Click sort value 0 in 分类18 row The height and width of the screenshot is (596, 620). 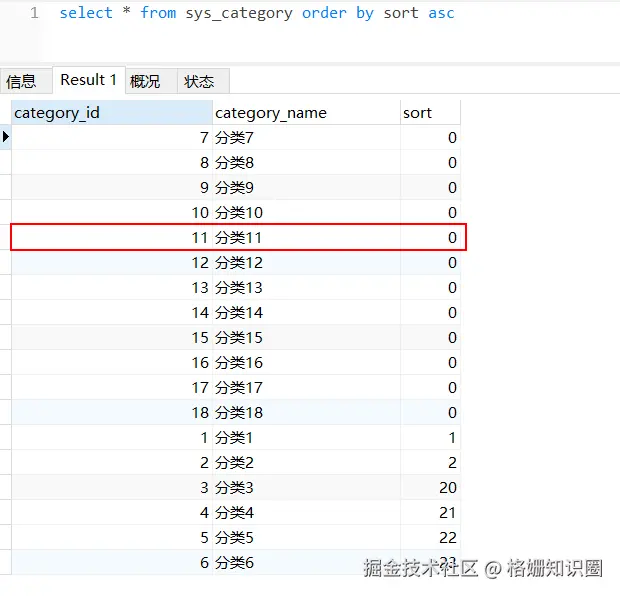[430, 412]
